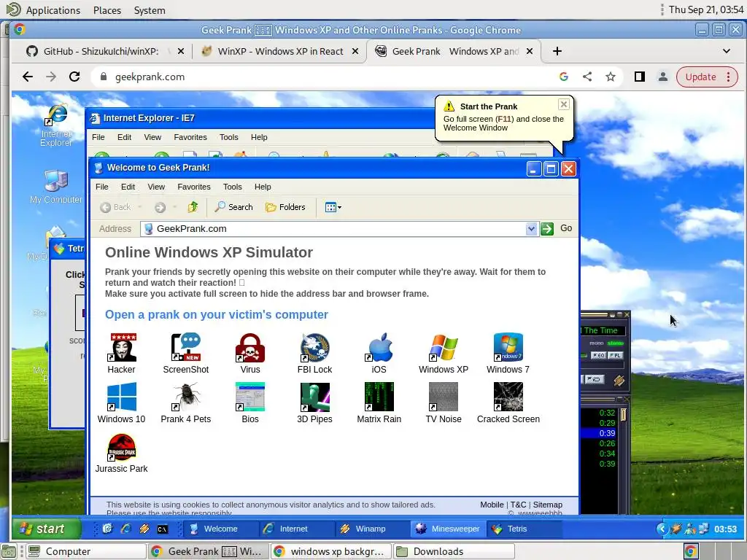Open the Cracked Screen prank icon
Viewport: 747px width, 560px height.
point(508,402)
